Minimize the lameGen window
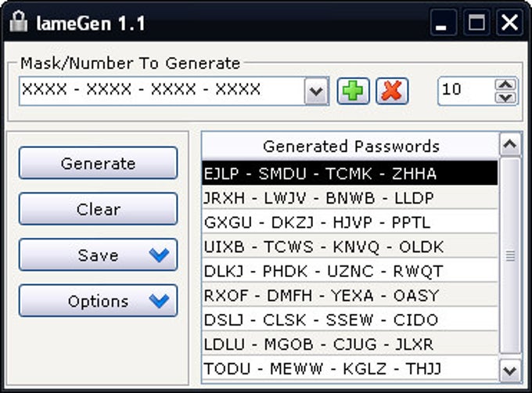Viewport: 532px width, 393px height. tap(443, 23)
